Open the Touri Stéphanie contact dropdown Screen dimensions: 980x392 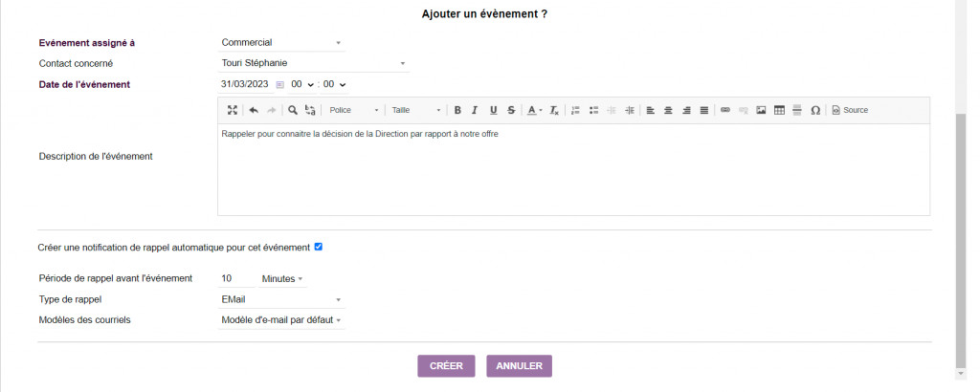pos(314,63)
